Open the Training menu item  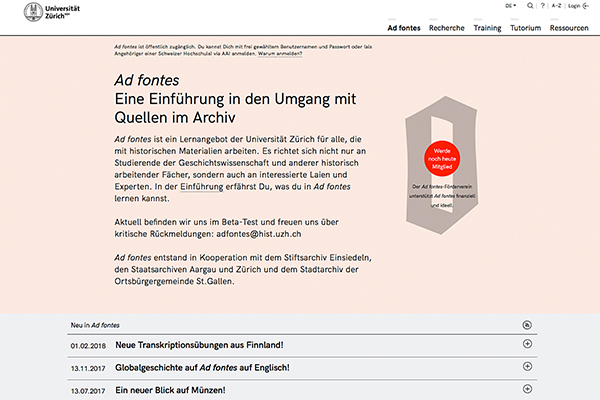pos(487,28)
